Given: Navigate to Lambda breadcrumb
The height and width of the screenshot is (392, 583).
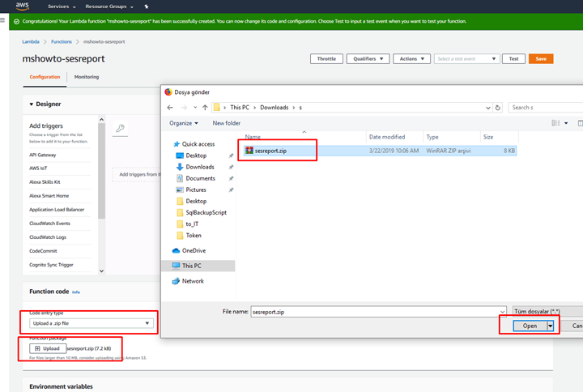Looking at the screenshot, I should [31, 41].
